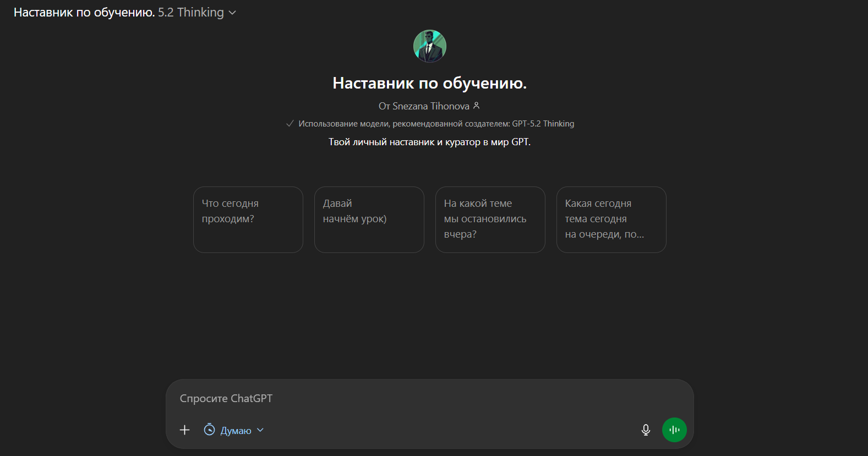Click the person icon next to creator name

pos(477,106)
